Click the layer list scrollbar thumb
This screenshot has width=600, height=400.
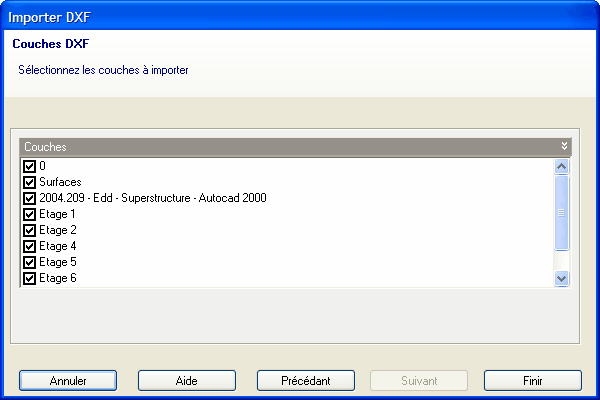pos(561,212)
